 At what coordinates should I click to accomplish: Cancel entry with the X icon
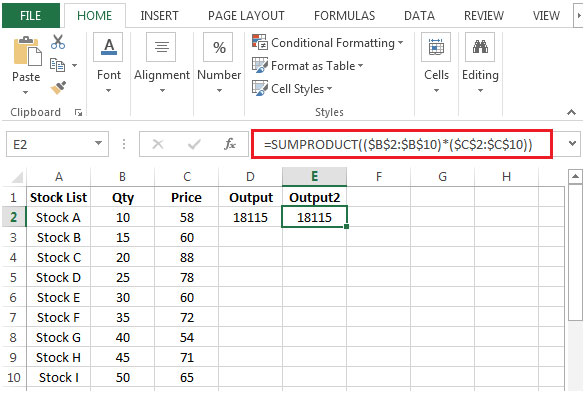(x=158, y=144)
